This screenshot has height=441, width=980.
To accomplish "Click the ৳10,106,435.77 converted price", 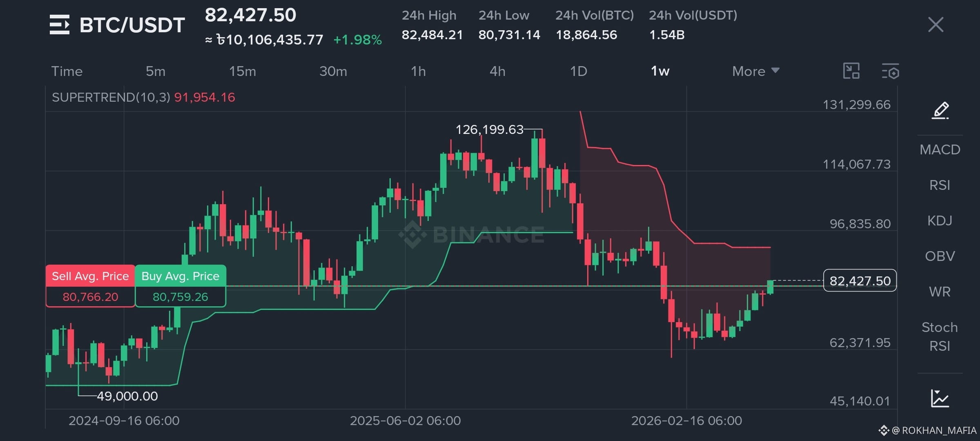I will click(270, 40).
